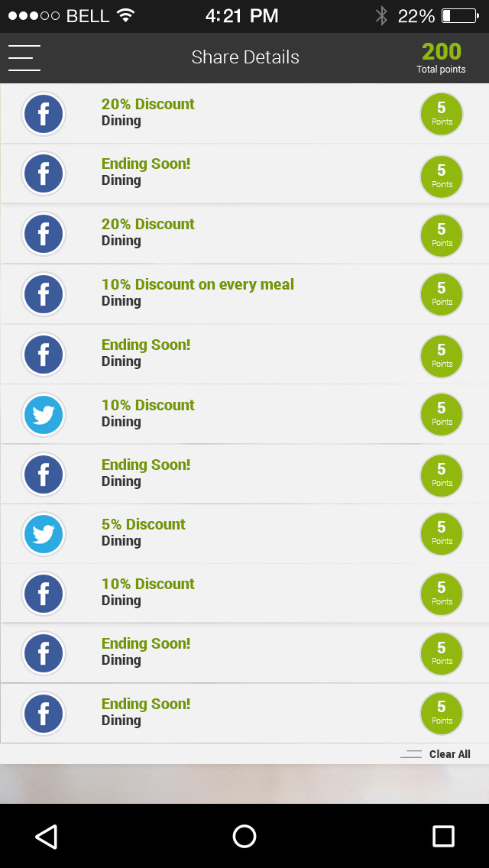This screenshot has height=868, width=489.
Task: Open the 10% Discount on every meal entry
Action: 244,294
